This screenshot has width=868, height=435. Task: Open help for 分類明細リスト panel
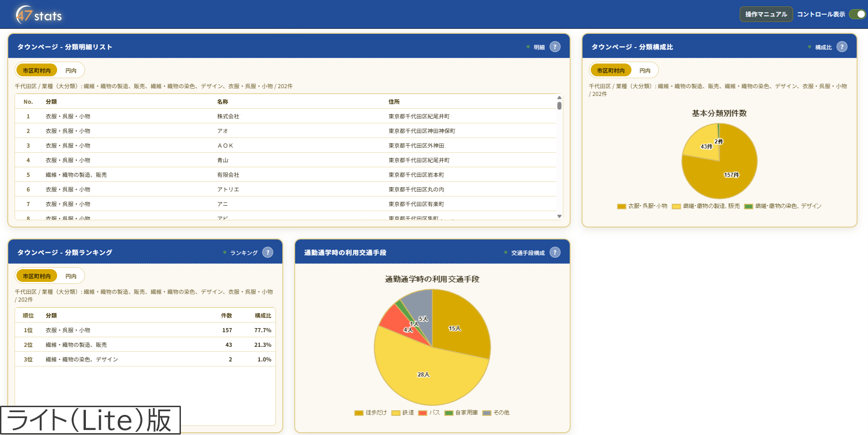(x=555, y=47)
